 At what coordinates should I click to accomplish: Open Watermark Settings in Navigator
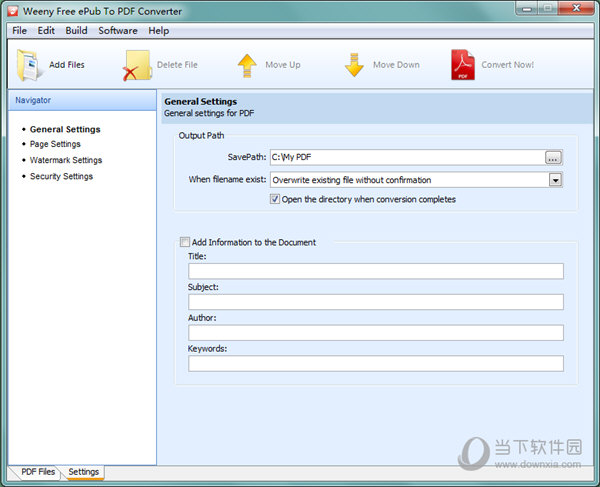point(66,160)
